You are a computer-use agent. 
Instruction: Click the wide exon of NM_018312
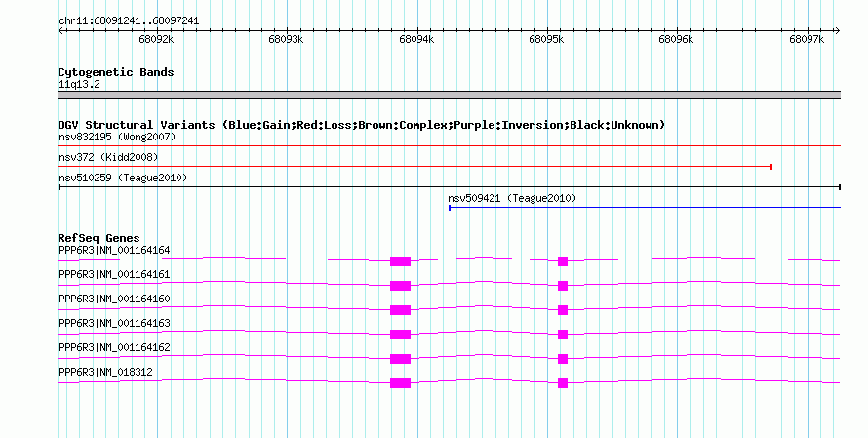tap(400, 383)
